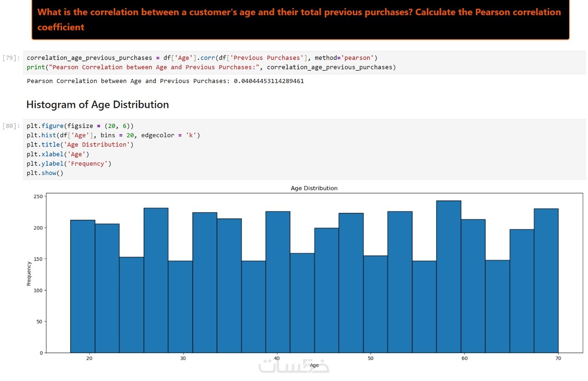
Task: Select cell prompt number 79
Action: pos(11,58)
